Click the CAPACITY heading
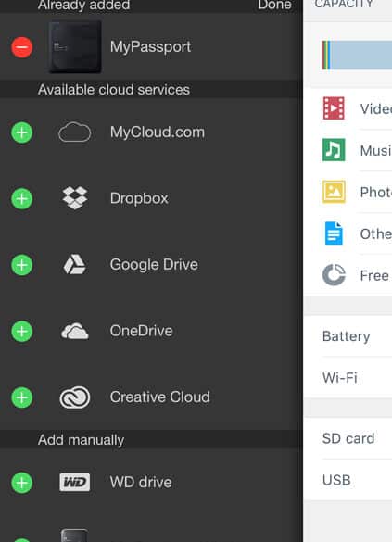 click(x=344, y=4)
